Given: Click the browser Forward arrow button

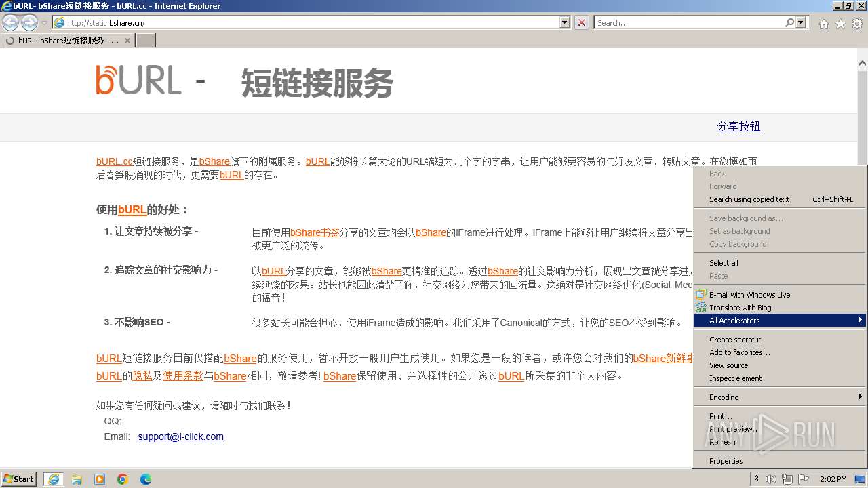Looking at the screenshot, I should [29, 22].
